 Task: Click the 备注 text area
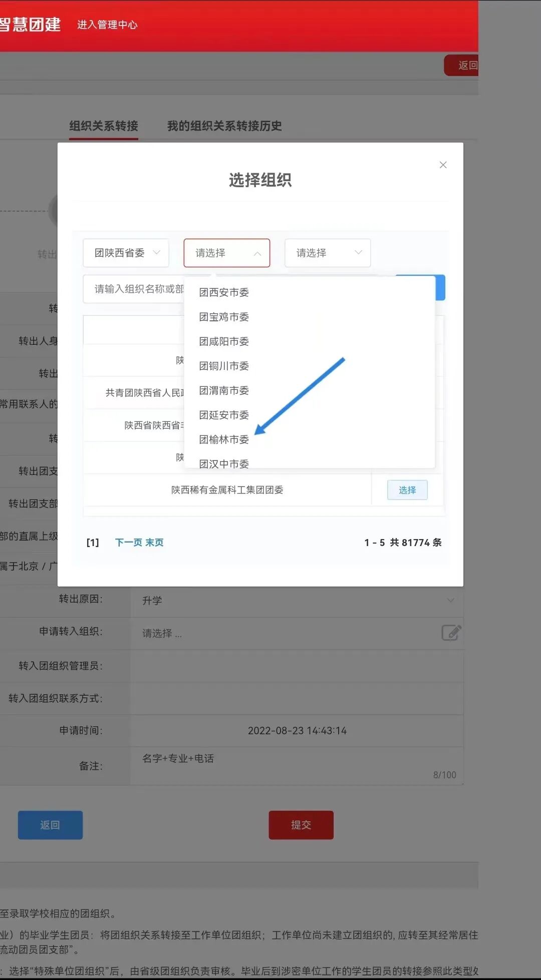(297, 766)
